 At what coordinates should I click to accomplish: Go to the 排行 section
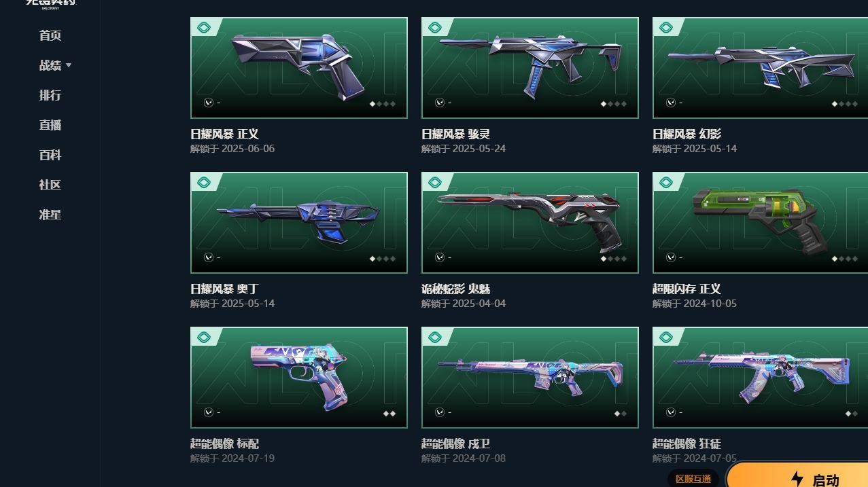tap(50, 95)
